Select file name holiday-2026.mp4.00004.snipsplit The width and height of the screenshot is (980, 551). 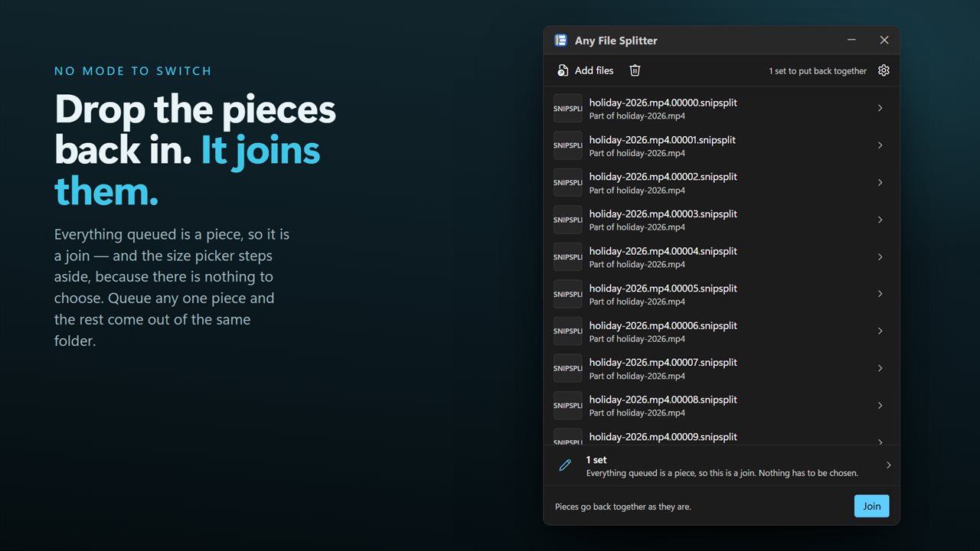663,251
